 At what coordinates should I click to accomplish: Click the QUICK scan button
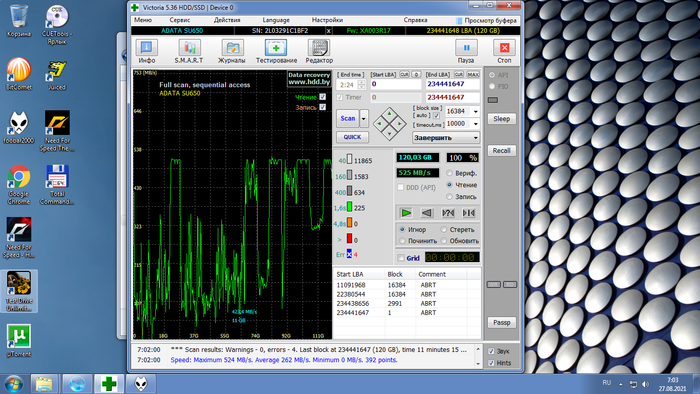tap(352, 137)
